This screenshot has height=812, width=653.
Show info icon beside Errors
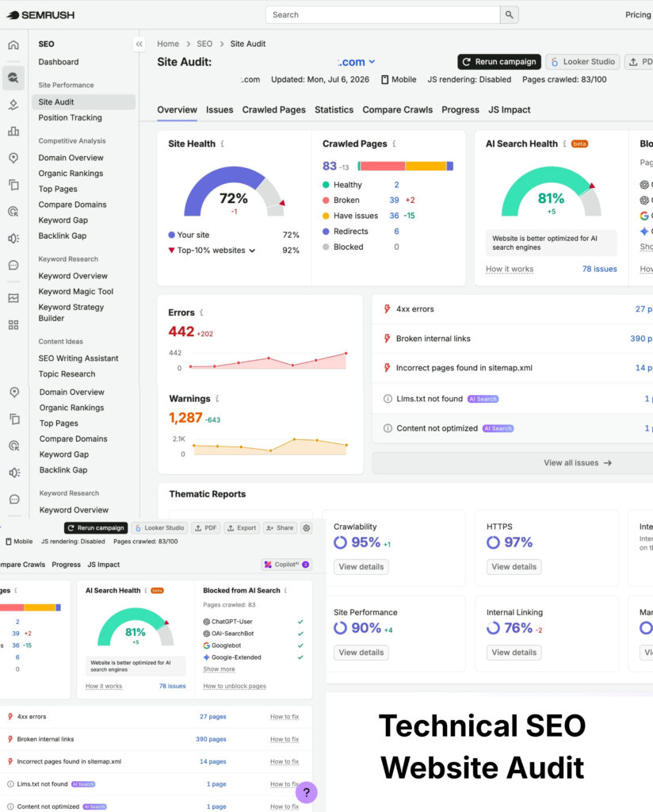[201, 312]
